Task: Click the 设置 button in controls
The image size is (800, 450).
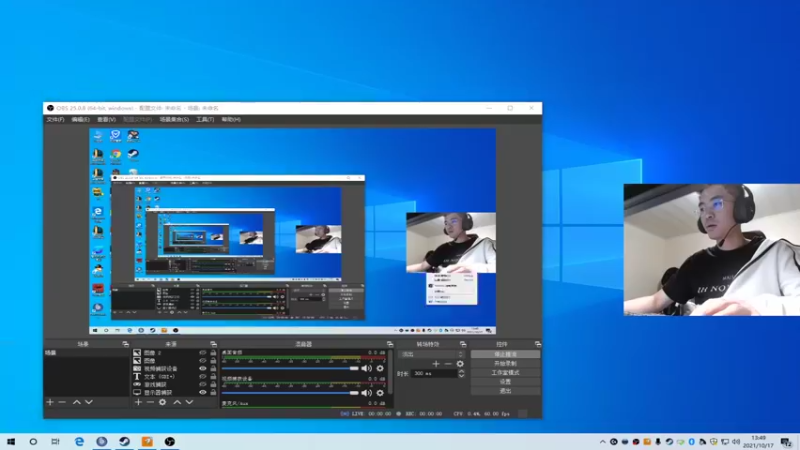Action: (505, 381)
